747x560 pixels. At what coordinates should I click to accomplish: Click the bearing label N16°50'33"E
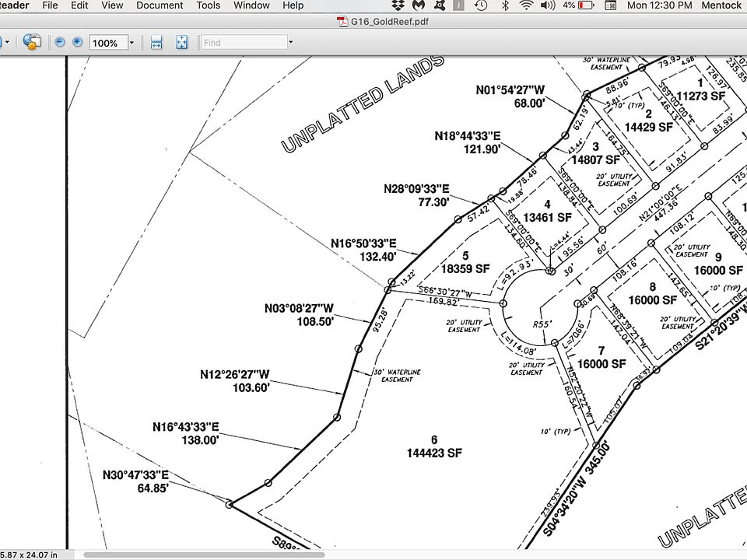(x=363, y=243)
